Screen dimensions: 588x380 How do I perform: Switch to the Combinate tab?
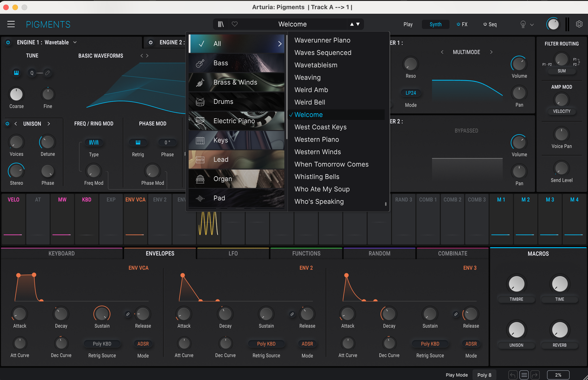tap(452, 253)
